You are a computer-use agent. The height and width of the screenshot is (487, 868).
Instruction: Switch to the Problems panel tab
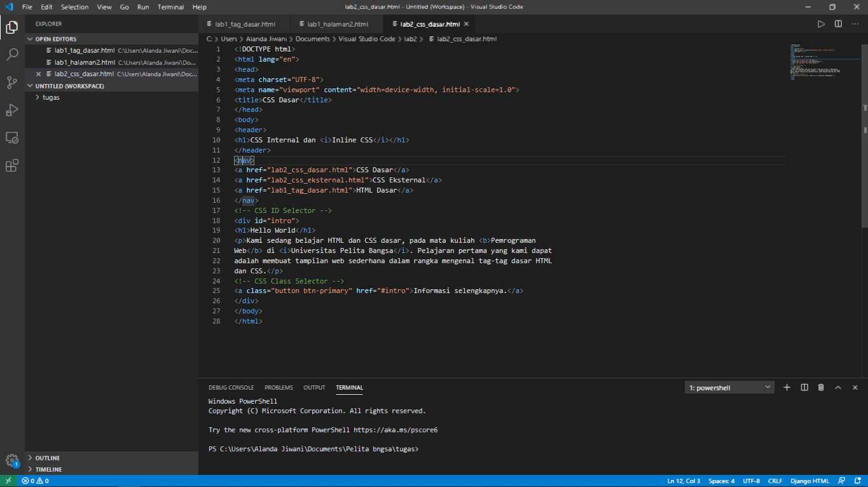click(x=279, y=387)
